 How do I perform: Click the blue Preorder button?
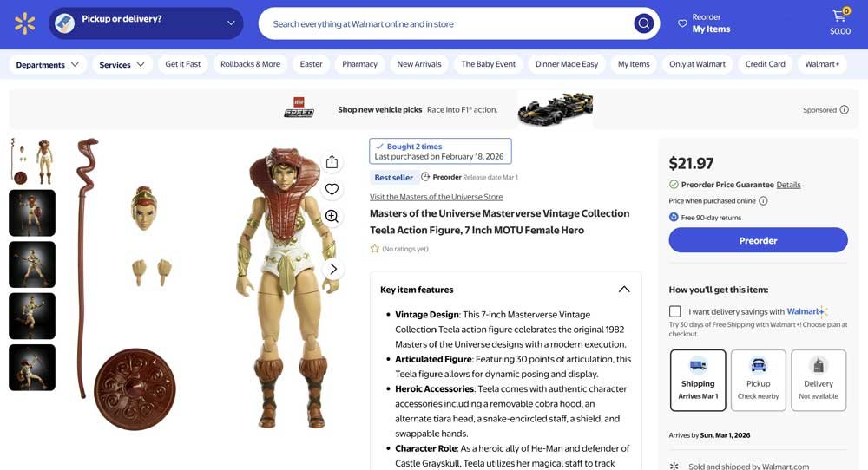[758, 240]
